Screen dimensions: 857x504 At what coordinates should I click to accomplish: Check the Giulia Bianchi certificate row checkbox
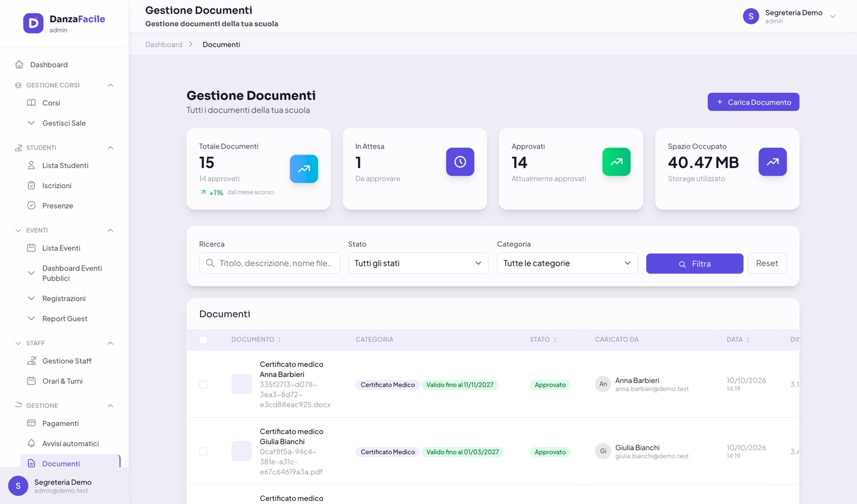coord(204,452)
